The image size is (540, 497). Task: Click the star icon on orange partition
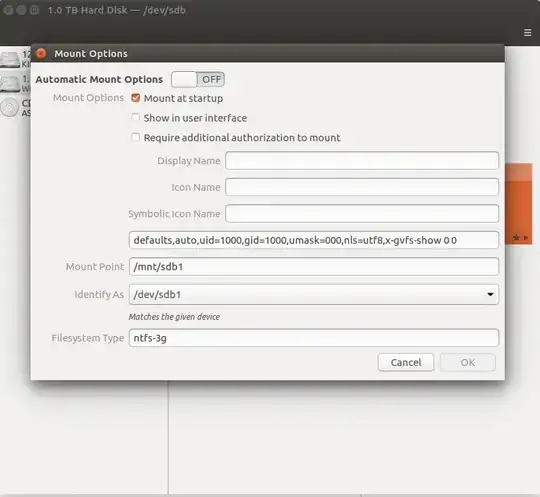(x=516, y=238)
